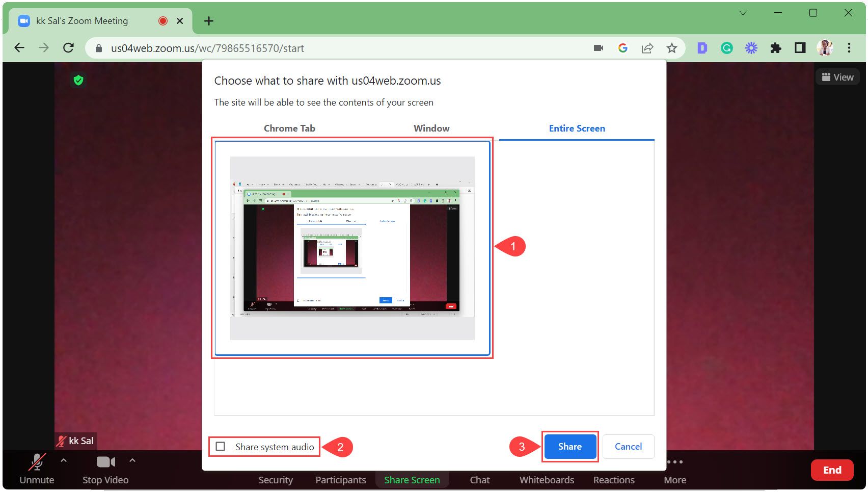Open the tab search chevron near window controls
The height and width of the screenshot is (492, 868).
coord(743,13)
